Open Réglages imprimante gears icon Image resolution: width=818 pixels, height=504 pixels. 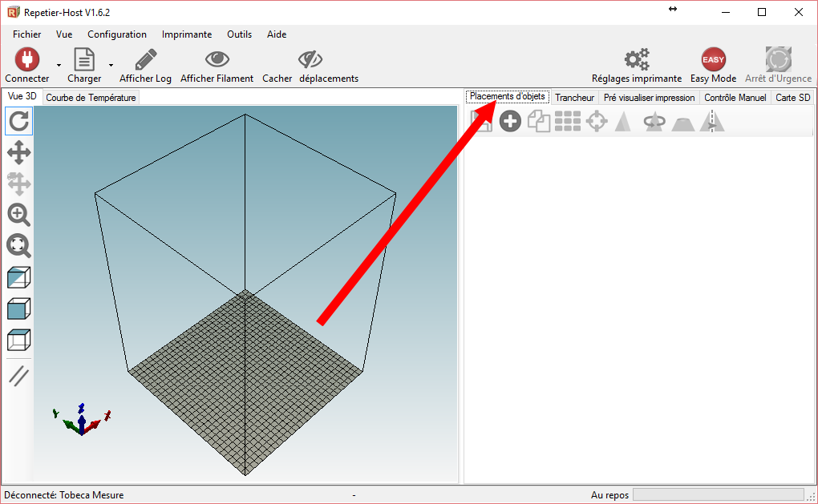pos(637,60)
